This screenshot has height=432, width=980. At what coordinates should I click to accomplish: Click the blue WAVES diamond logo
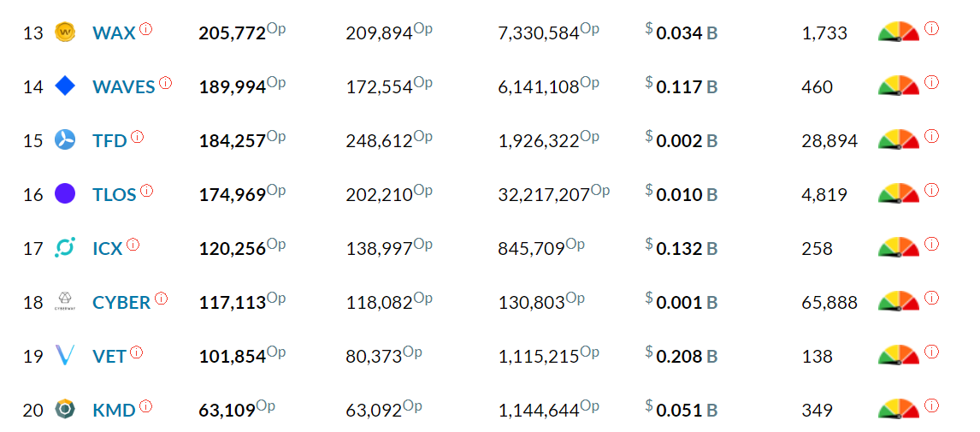point(65,86)
